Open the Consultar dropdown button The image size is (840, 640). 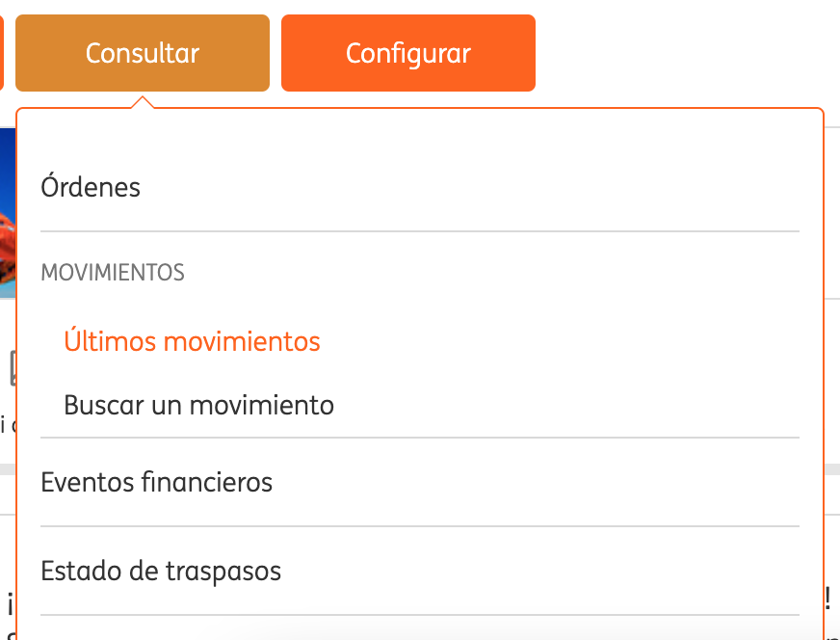pos(142,53)
